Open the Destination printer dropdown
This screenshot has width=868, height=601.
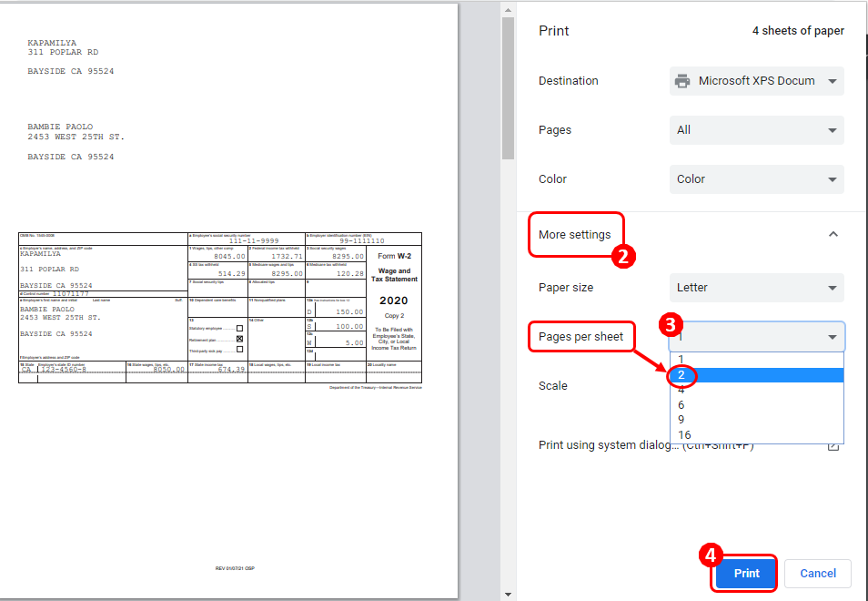tap(756, 81)
